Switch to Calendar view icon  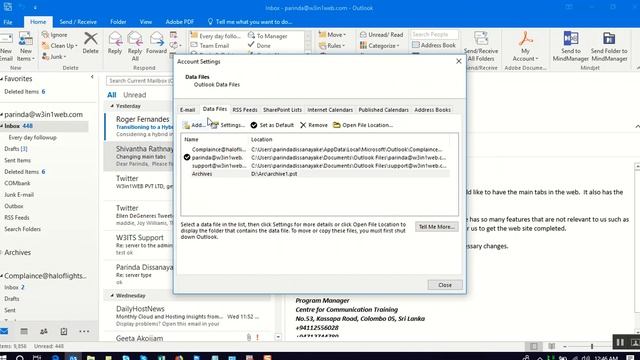click(24, 331)
